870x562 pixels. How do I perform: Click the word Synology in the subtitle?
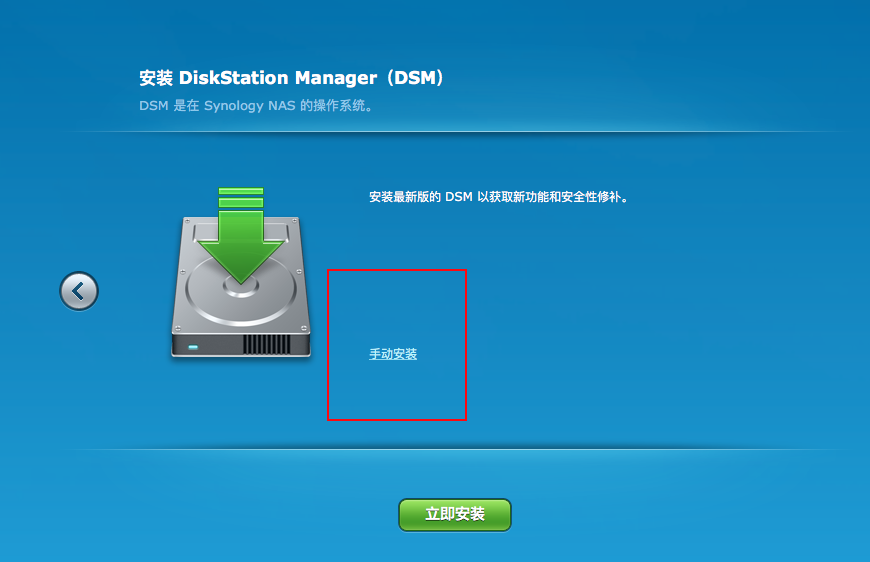[x=234, y=106]
